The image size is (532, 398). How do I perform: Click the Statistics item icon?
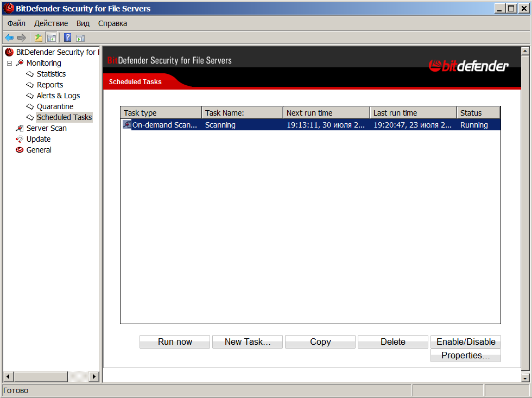click(x=30, y=74)
